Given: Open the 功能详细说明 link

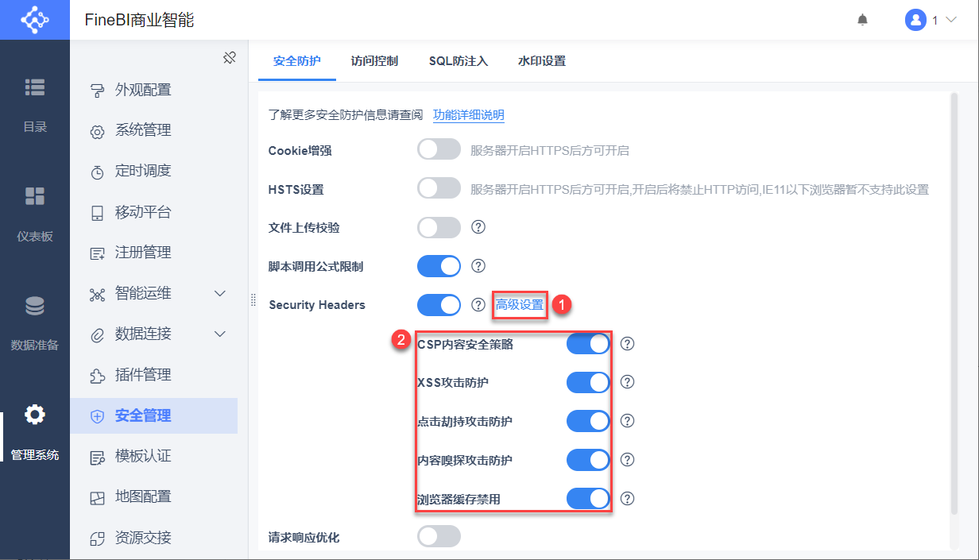Looking at the screenshot, I should (x=469, y=115).
